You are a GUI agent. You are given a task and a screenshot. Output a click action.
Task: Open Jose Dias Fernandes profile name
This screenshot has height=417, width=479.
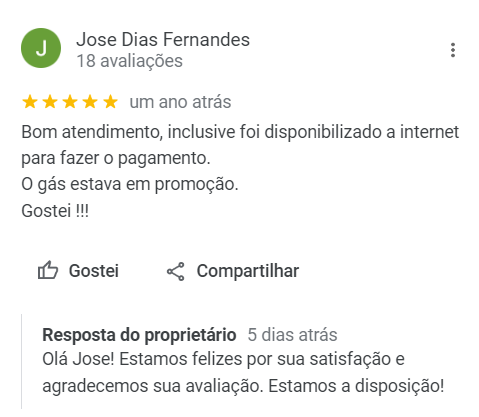(x=163, y=40)
